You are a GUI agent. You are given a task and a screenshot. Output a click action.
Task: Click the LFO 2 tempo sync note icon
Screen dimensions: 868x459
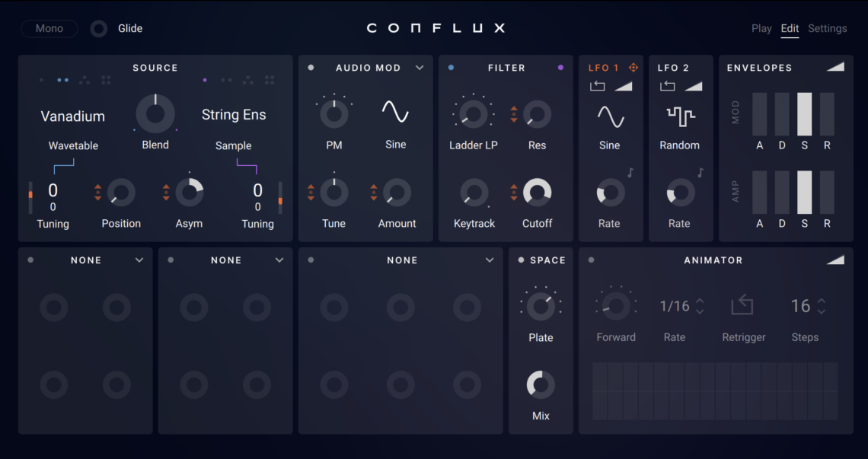tap(700, 173)
